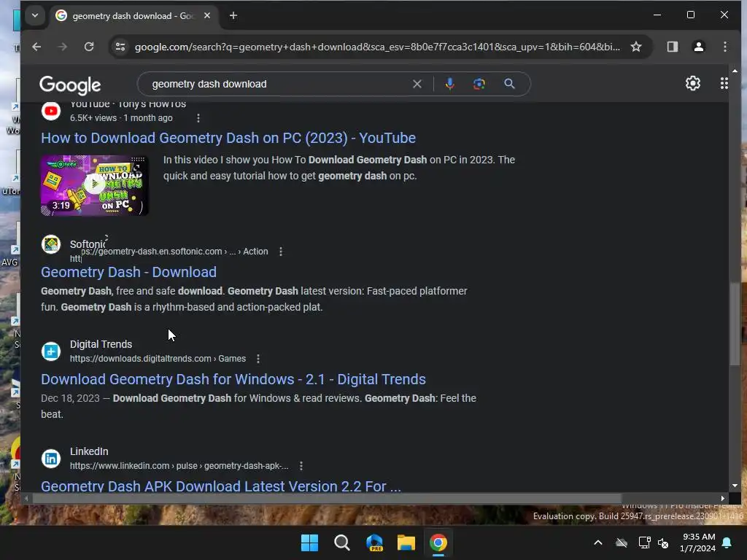747x560 pixels.
Task: Click the scroll down arrow
Action: (735, 486)
